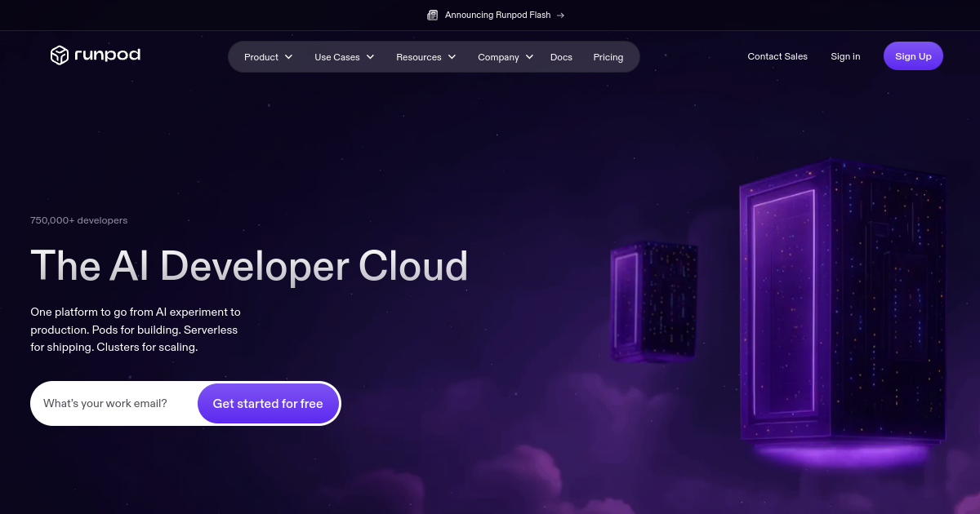Open the Product menu
Image resolution: width=980 pixels, height=514 pixels.
[269, 57]
